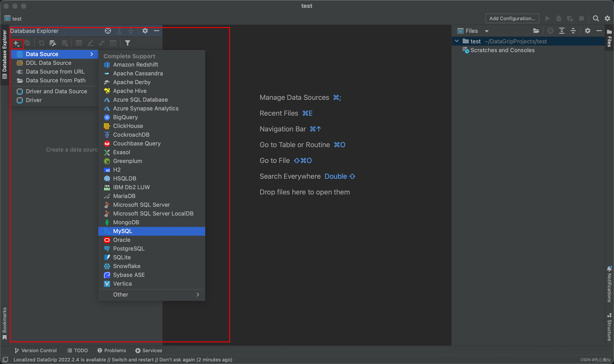The height and width of the screenshot is (364, 614).
Task: Choose PostgreSQL in the database menu
Action: point(129,249)
